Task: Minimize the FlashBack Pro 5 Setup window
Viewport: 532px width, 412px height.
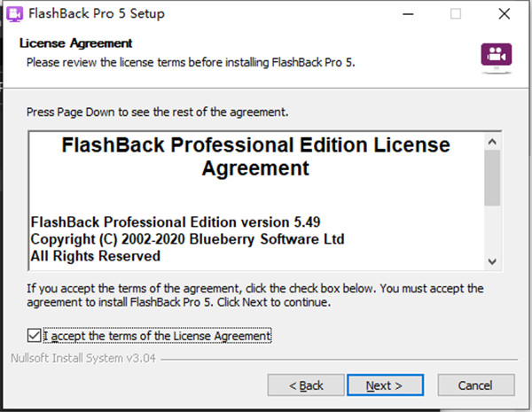Action: coord(414,14)
